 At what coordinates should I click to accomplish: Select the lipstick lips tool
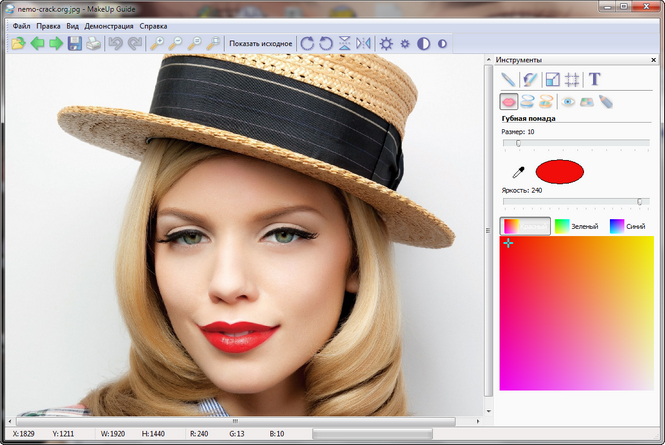tap(509, 101)
